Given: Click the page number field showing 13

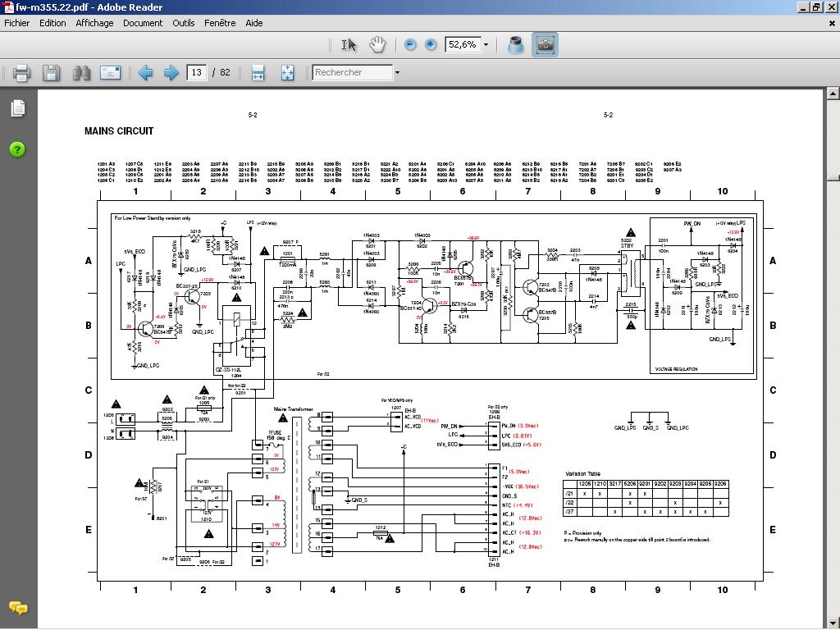Looking at the screenshot, I should (197, 72).
